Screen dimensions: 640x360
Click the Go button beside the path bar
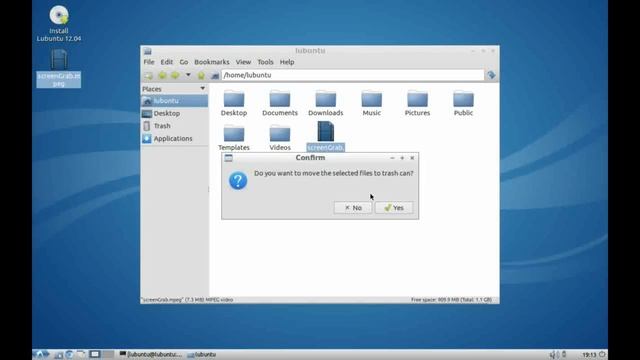pos(491,75)
